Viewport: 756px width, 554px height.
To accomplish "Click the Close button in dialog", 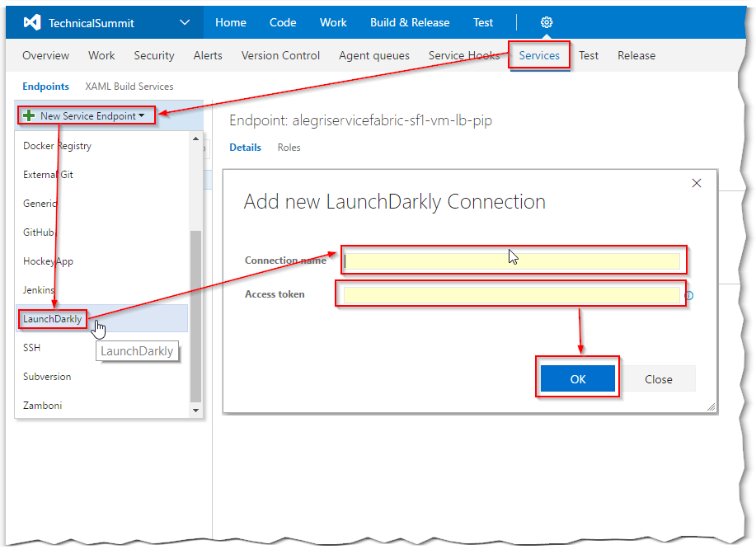I will point(659,379).
